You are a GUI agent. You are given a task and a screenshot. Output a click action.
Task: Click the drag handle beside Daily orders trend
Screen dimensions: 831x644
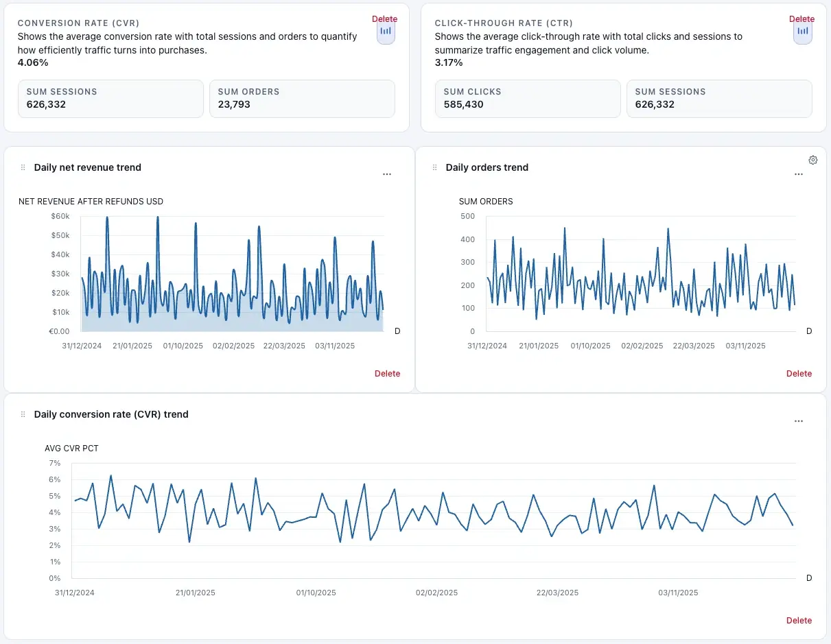coord(434,167)
